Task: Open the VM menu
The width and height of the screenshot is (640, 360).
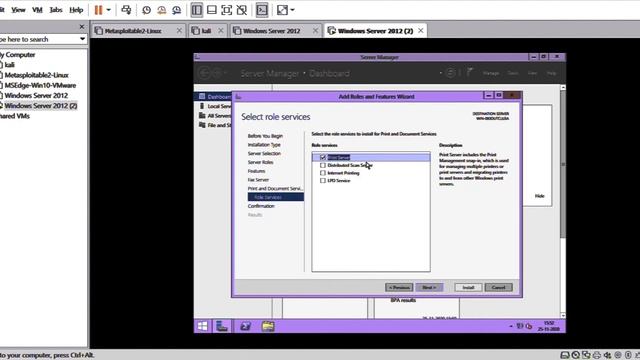Action: pos(37,10)
